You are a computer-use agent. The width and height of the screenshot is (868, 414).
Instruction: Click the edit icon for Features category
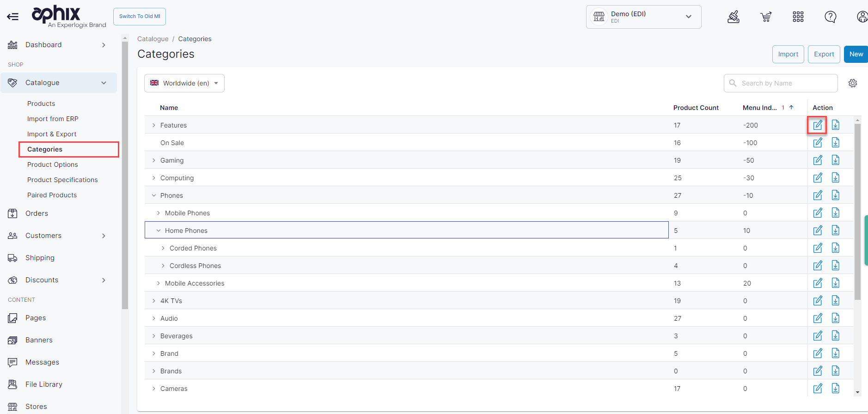pos(817,125)
